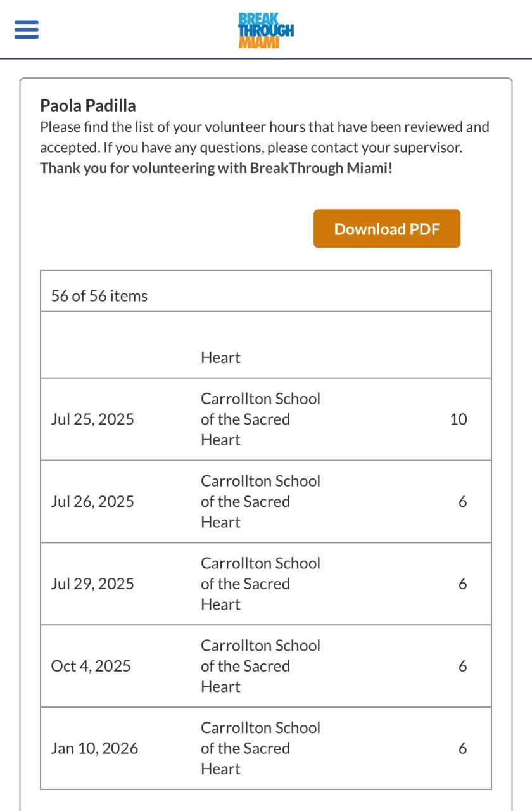The image size is (532, 811).
Task: Click the 6 hours value for Oct 4
Action: click(462, 667)
